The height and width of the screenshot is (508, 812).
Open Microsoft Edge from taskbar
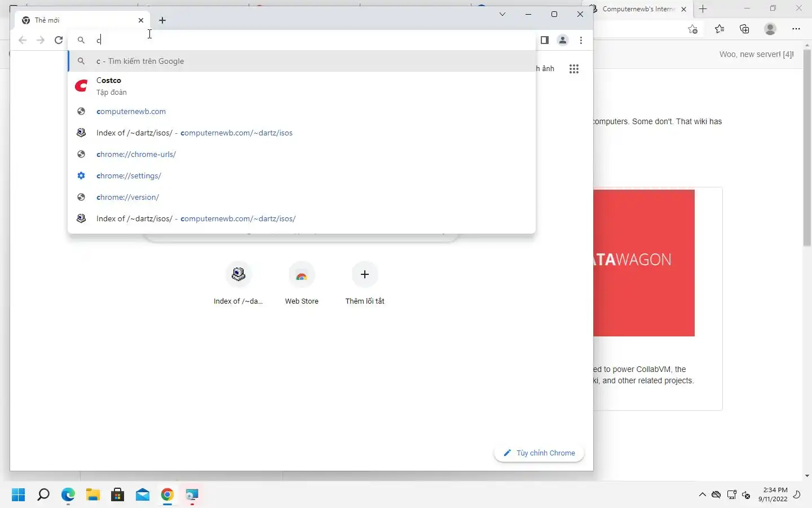68,495
